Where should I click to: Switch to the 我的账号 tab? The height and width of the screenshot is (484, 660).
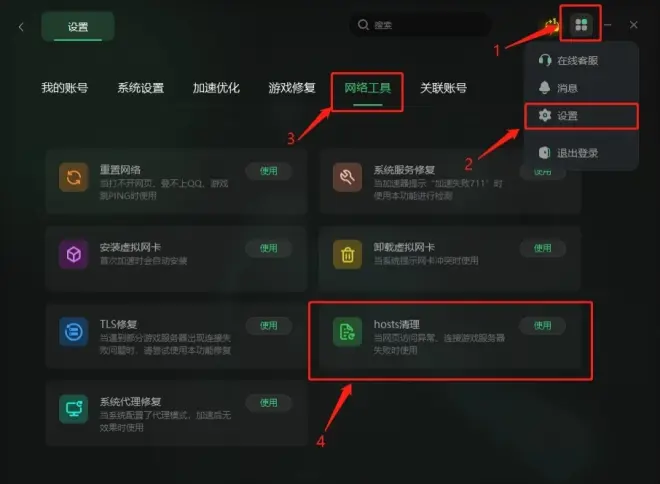64,88
